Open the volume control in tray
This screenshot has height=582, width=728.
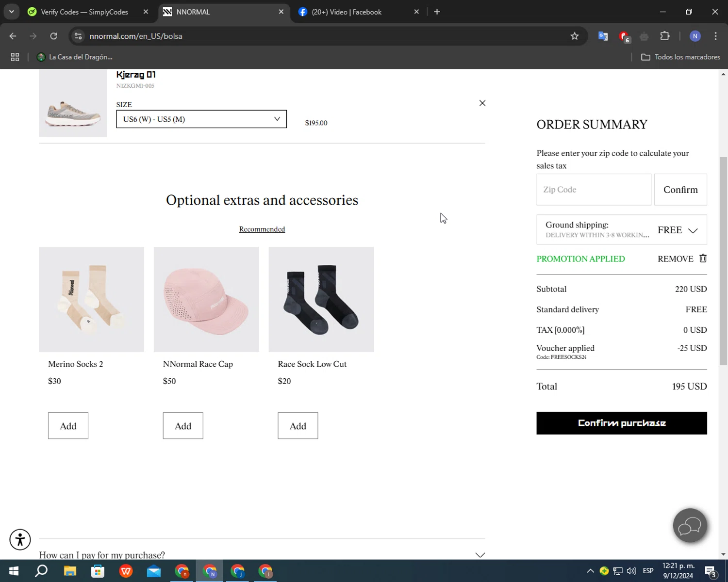631,571
